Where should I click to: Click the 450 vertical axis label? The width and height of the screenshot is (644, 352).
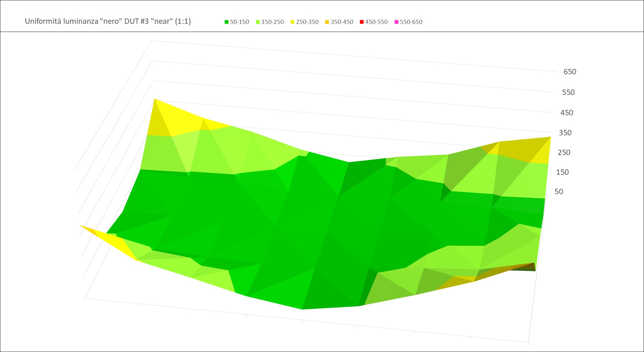pos(566,113)
